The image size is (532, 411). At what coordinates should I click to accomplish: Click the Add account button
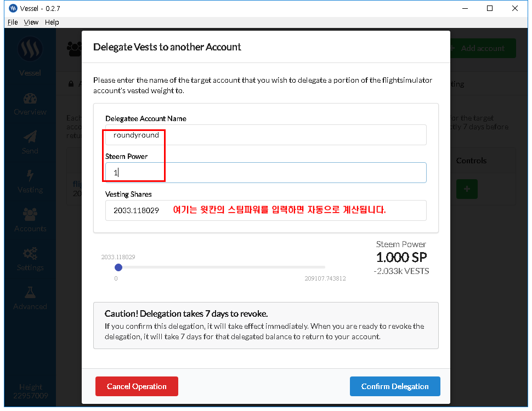pyautogui.click(x=483, y=48)
